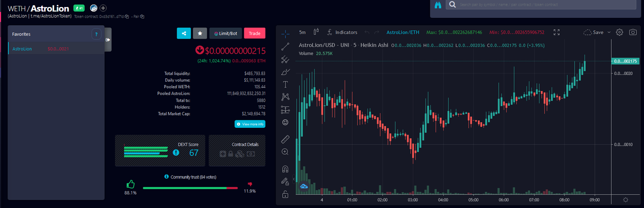This screenshot has width=644, height=208.
Task: Collapse the legend with small left arrow
Action: click(295, 179)
